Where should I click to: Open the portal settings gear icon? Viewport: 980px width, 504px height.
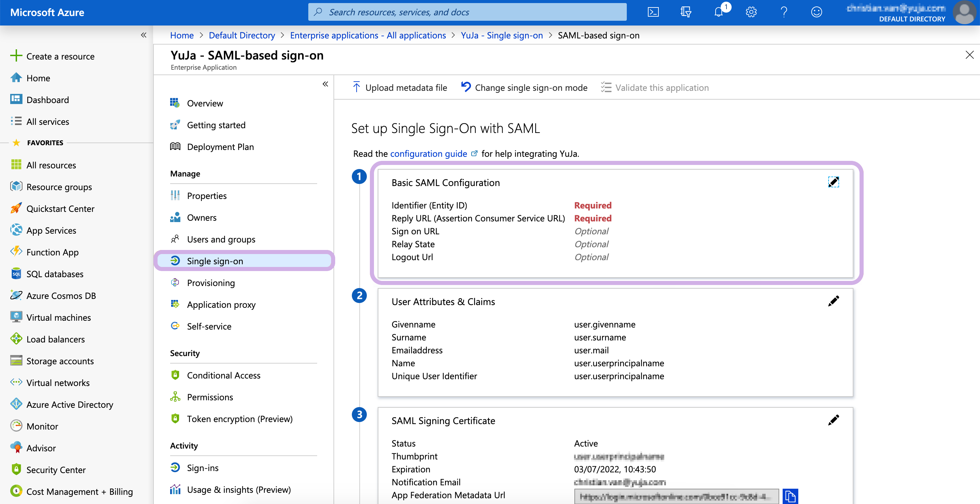click(751, 12)
